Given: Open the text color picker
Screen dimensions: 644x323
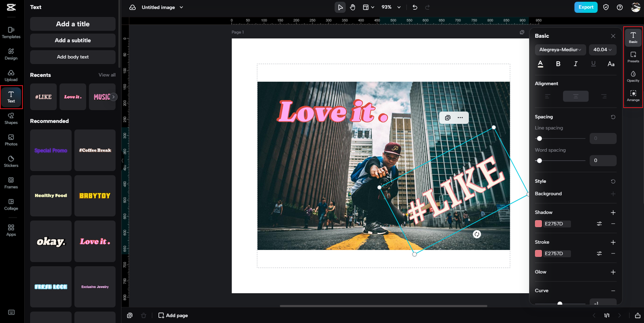Looking at the screenshot, I should (x=540, y=64).
